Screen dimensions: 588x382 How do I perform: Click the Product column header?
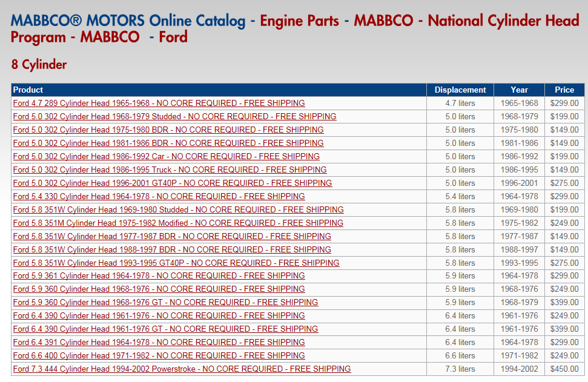pos(28,90)
